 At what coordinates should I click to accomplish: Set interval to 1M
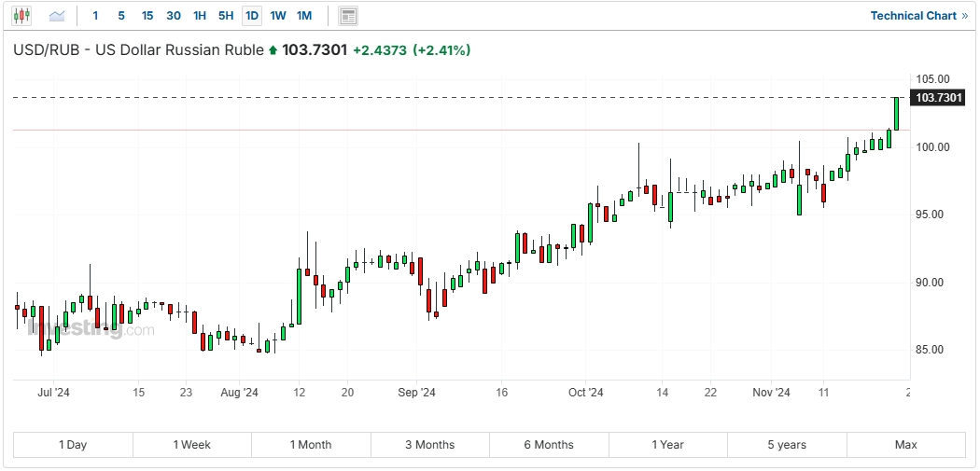coord(304,16)
